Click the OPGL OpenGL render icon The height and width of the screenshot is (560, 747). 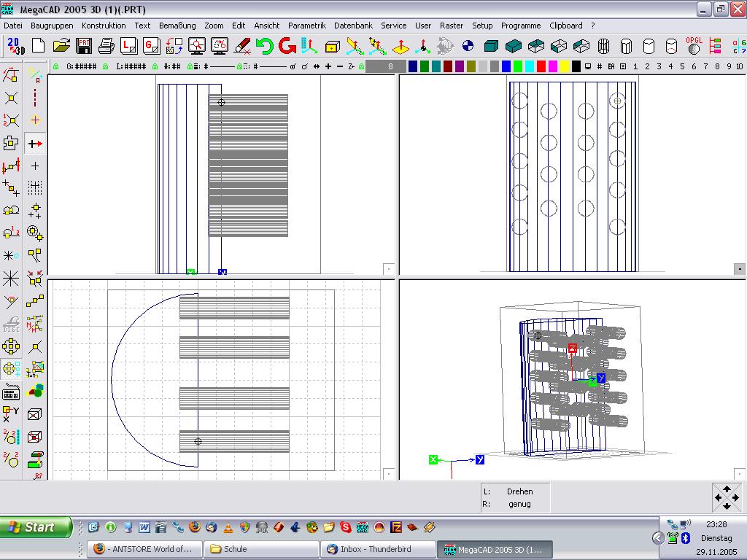693,46
